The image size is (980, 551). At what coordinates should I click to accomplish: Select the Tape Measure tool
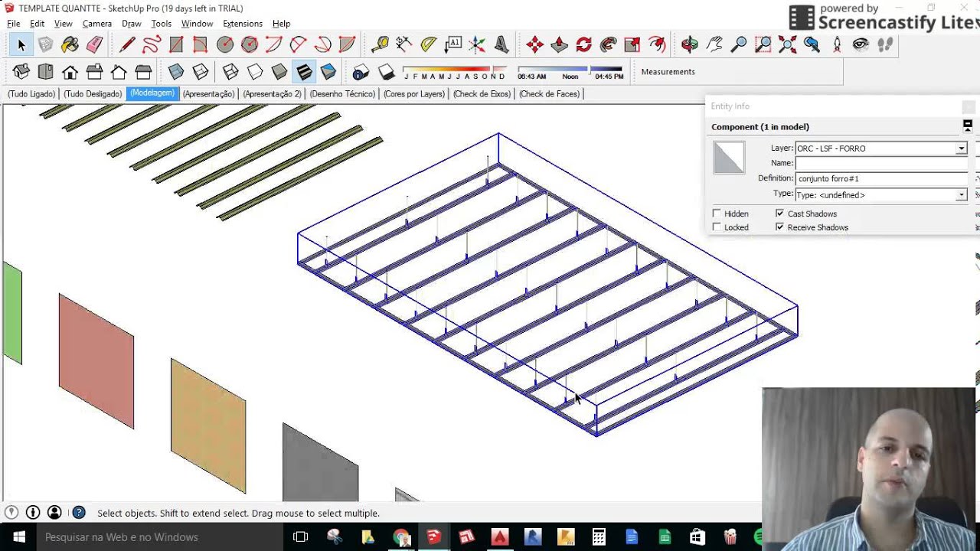[380, 45]
